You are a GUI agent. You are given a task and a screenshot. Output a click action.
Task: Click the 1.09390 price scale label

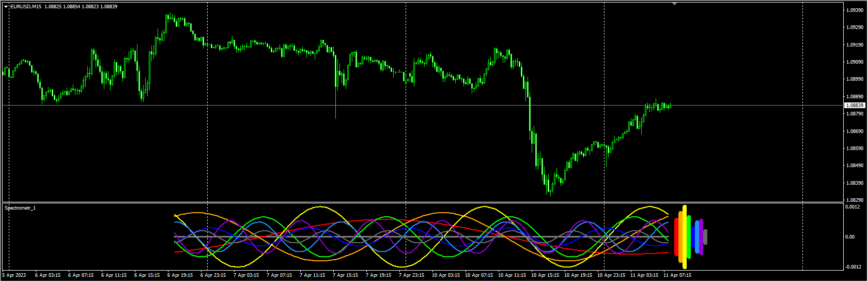[854, 10]
